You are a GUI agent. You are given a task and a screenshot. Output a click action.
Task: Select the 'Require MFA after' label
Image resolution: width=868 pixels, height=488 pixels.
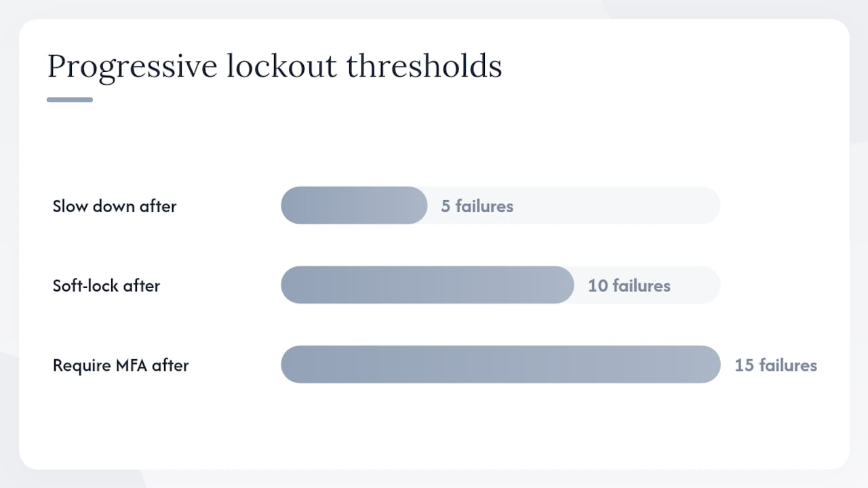pyautogui.click(x=121, y=365)
